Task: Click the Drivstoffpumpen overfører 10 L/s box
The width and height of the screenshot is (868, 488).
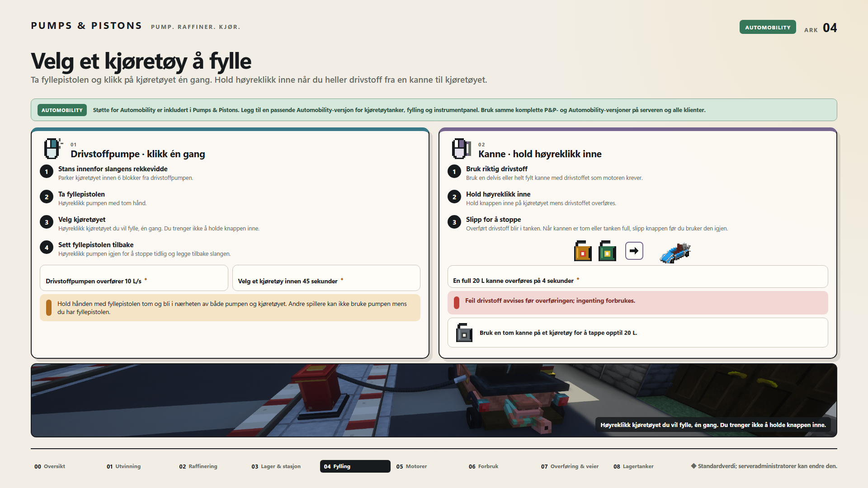Action: [134, 278]
